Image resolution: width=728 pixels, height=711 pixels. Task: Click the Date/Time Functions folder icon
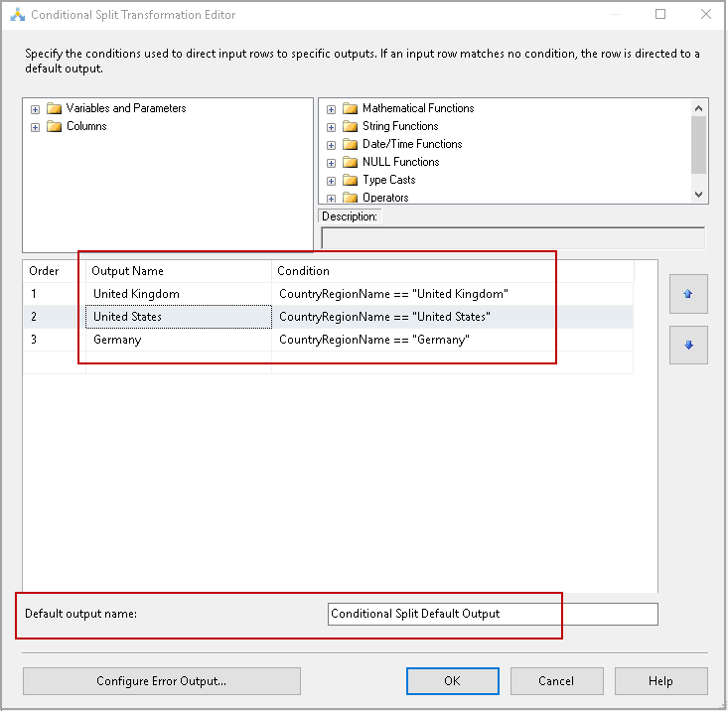(350, 144)
